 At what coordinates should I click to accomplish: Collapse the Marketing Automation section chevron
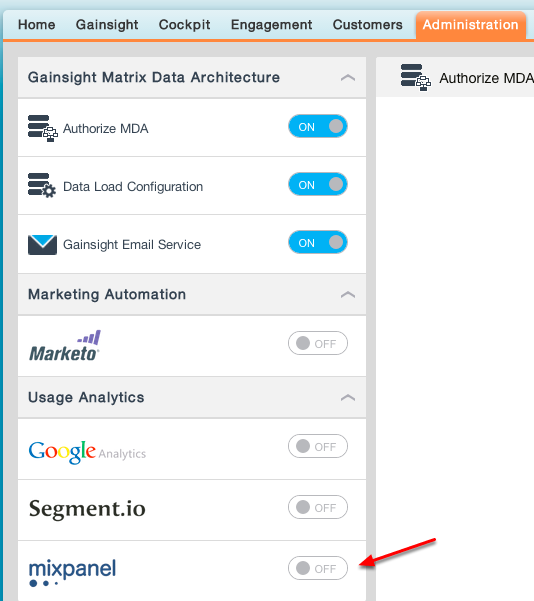coord(348,295)
